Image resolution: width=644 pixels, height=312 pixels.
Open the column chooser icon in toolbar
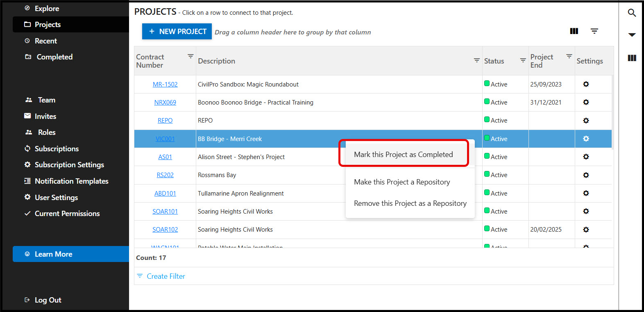point(574,31)
